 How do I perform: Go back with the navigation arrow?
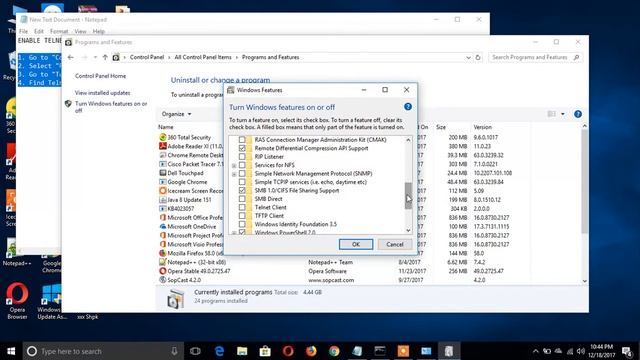coord(71,58)
